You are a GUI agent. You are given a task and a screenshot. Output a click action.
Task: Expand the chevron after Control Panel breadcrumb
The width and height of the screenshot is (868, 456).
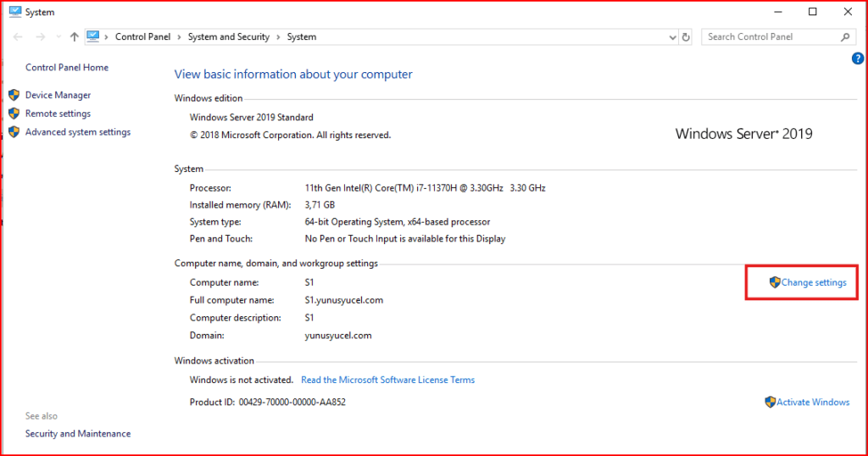179,37
